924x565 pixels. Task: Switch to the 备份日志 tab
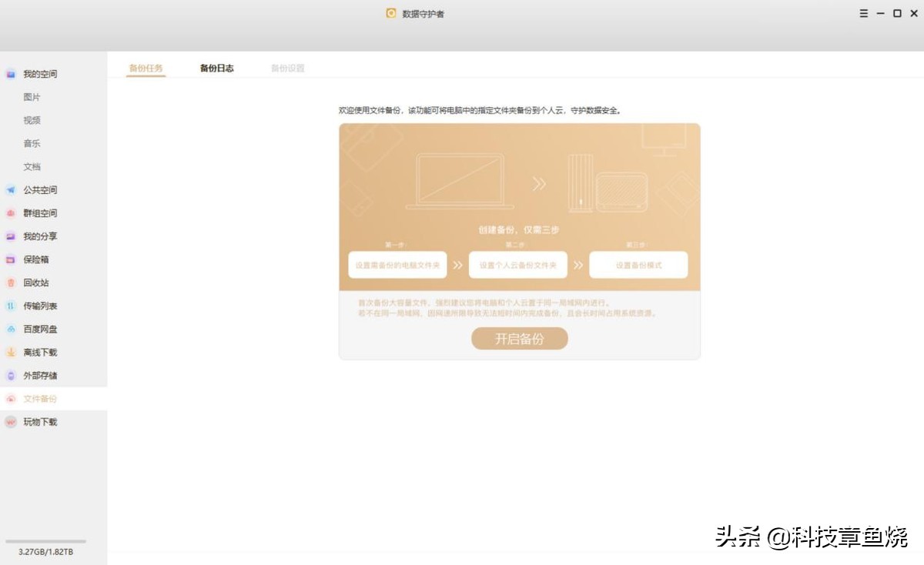216,69
